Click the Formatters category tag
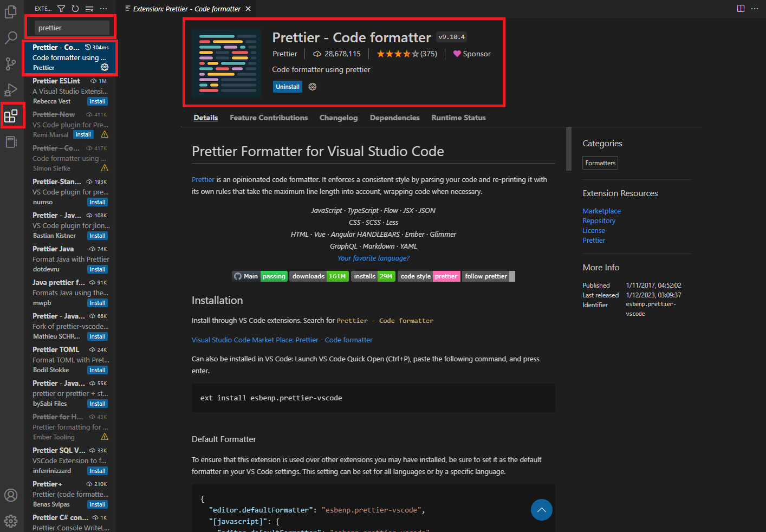The image size is (766, 532). coord(600,163)
